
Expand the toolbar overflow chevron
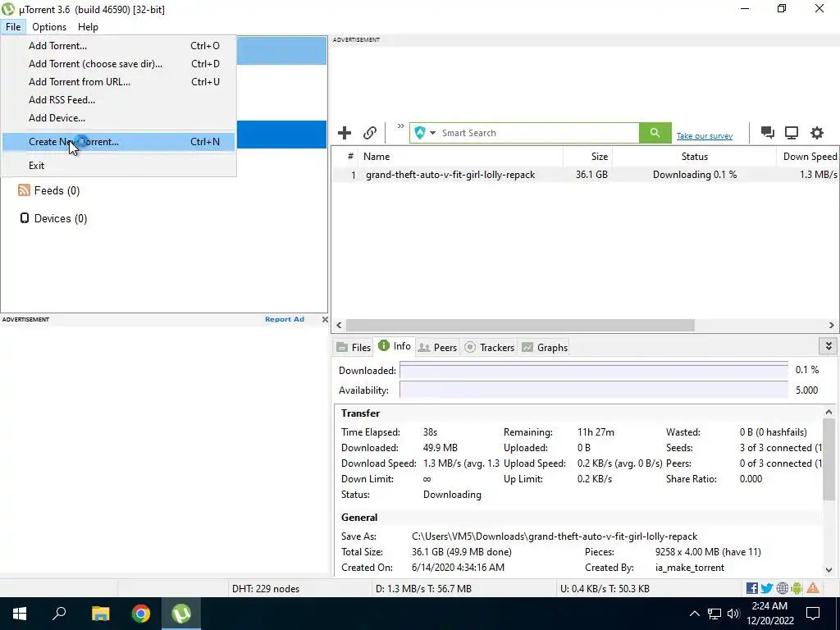(400, 126)
